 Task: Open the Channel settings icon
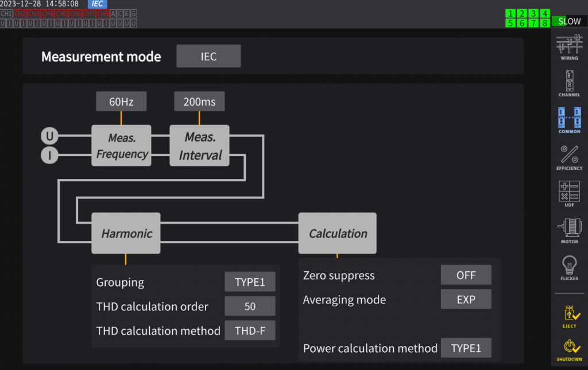pyautogui.click(x=569, y=84)
